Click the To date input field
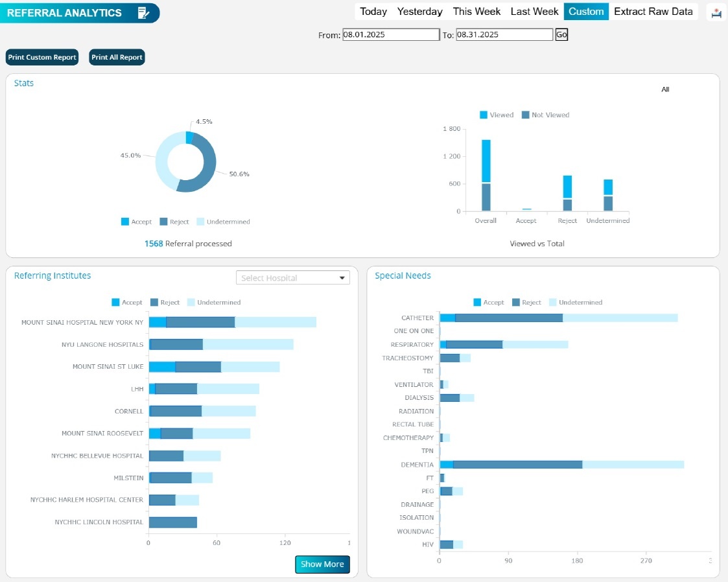The image size is (728, 582). click(x=504, y=34)
